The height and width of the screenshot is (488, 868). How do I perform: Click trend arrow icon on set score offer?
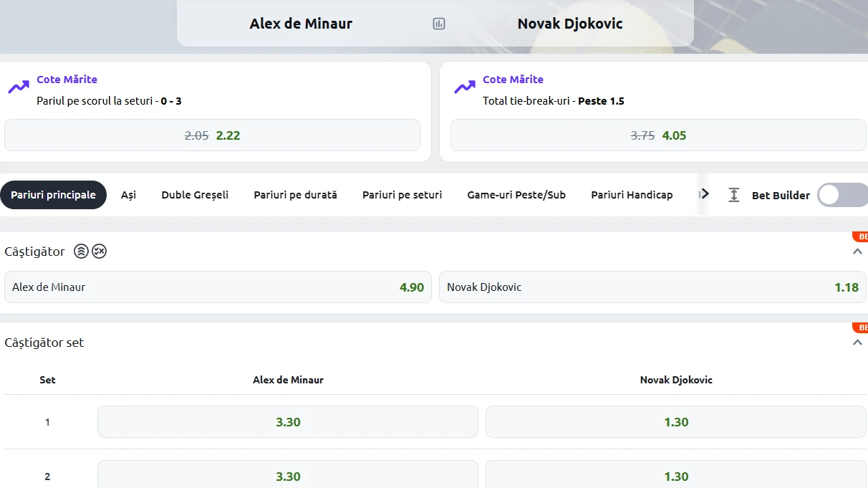(19, 87)
